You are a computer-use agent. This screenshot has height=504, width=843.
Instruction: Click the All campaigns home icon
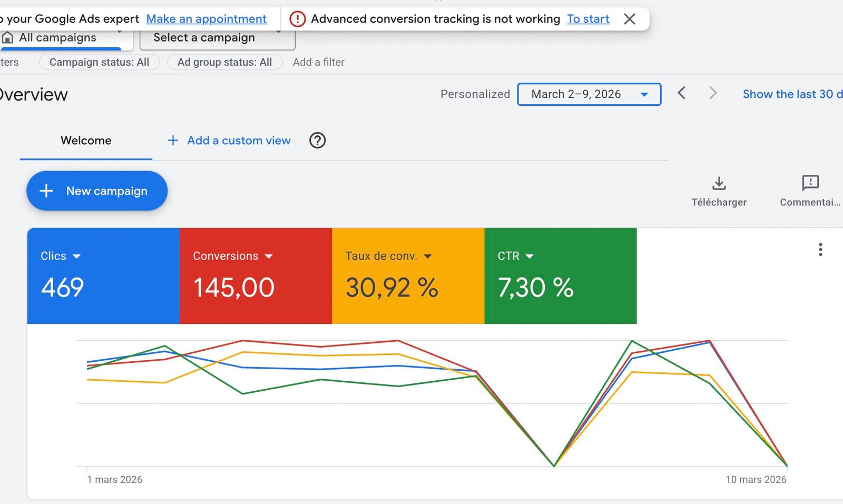pyautogui.click(x=8, y=38)
